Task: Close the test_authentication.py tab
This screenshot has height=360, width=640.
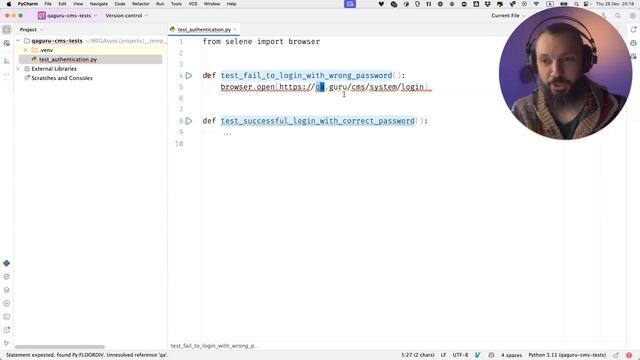Action: pyautogui.click(x=235, y=30)
